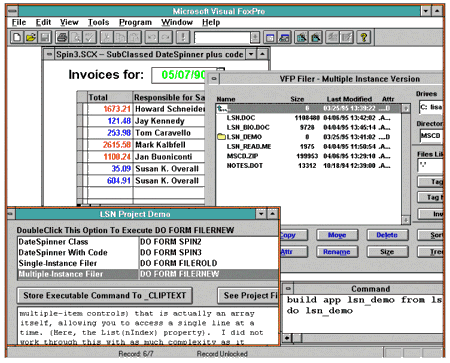Click the Delete button in Filer
450x363 pixels.
[x=387, y=235]
